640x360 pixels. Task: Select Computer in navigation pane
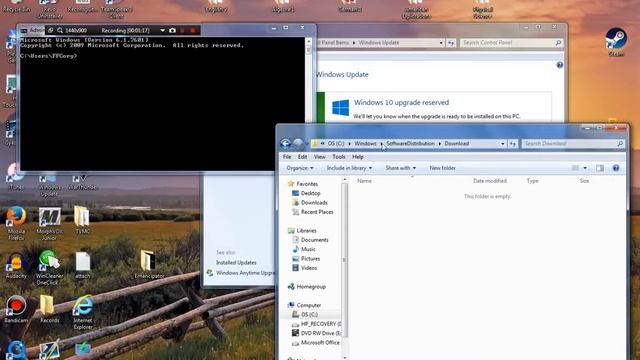click(x=304, y=305)
